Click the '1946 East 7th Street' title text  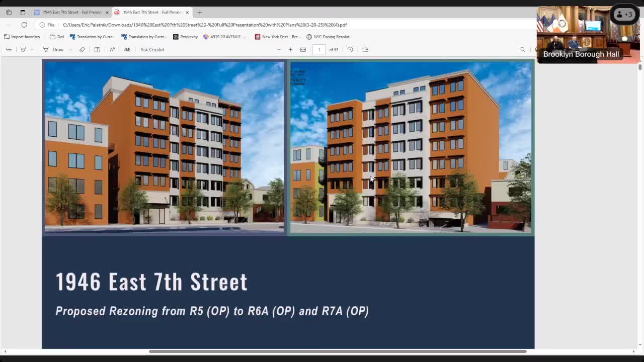click(151, 282)
